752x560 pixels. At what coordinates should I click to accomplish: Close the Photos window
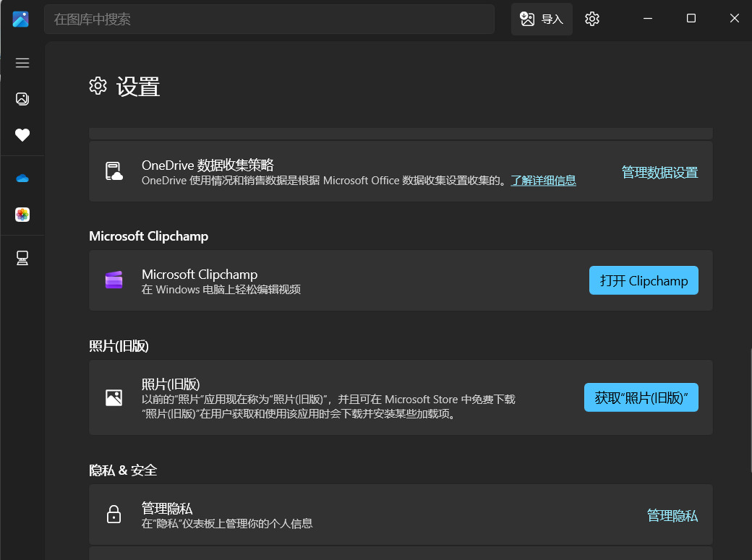tap(734, 19)
